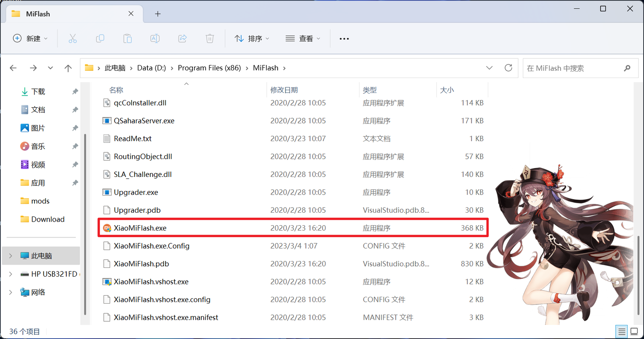
Task: Expand HP USB321FD drive node
Action: click(10, 274)
